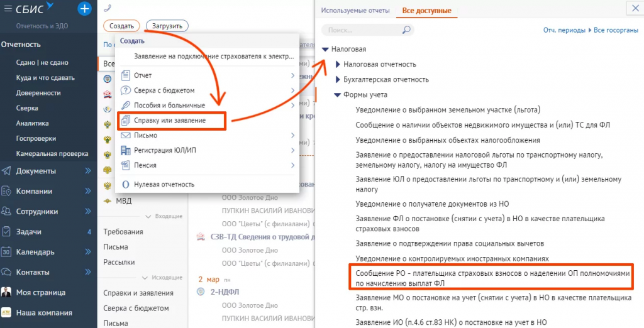The height and width of the screenshot is (328, 644).
Task: Choose Нулевая отчетность in the Create menu
Action: tap(164, 184)
